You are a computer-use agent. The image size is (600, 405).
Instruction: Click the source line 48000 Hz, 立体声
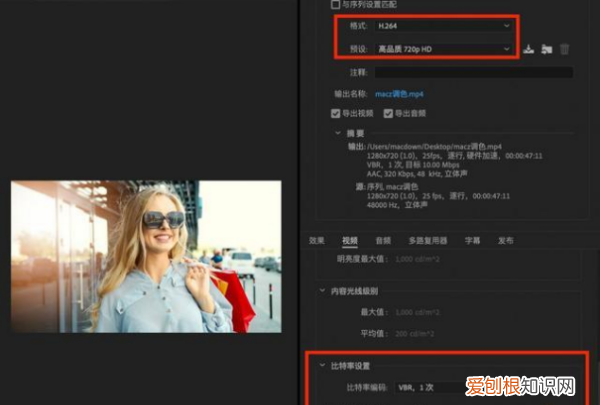(x=397, y=205)
